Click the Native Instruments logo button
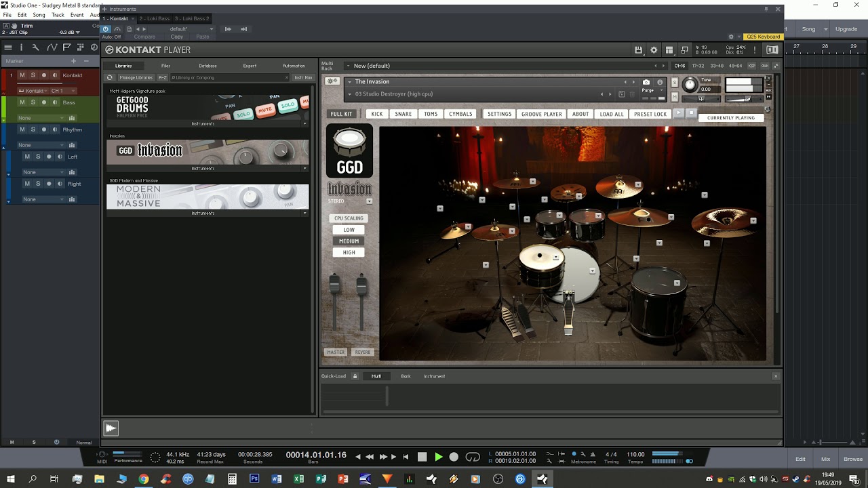Image resolution: width=868 pixels, height=488 pixels. pos(772,50)
